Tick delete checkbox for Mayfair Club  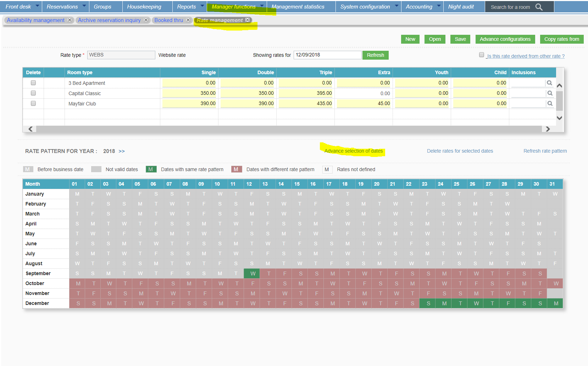tap(33, 103)
